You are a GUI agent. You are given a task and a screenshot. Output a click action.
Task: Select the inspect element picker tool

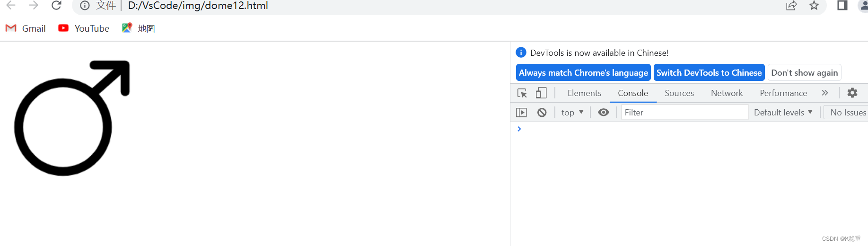[x=522, y=93]
